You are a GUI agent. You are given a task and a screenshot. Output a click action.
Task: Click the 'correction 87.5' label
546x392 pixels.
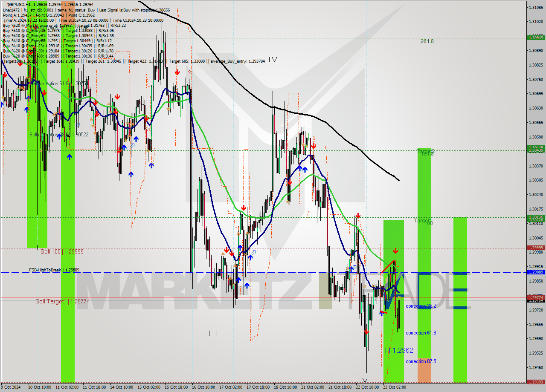tap(421, 361)
